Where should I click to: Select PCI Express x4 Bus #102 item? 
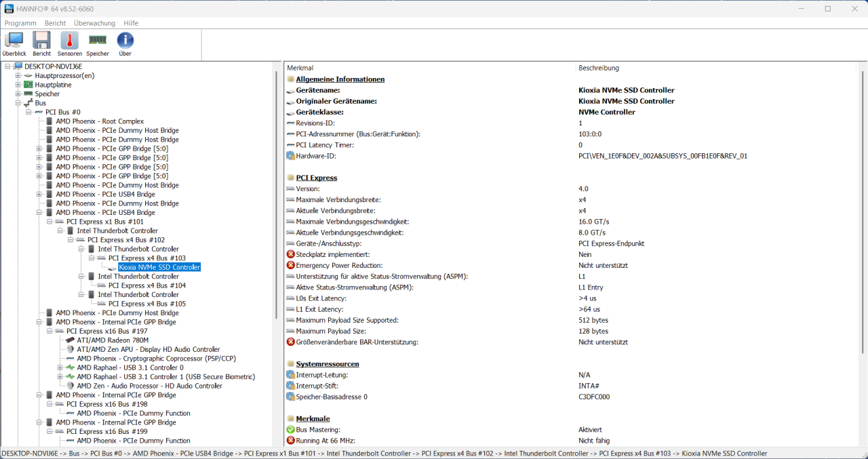point(125,240)
